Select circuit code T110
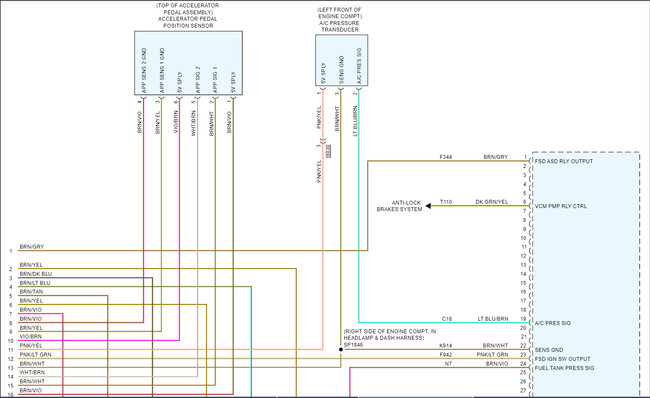Viewport: 650px width, 398px height. point(446,202)
